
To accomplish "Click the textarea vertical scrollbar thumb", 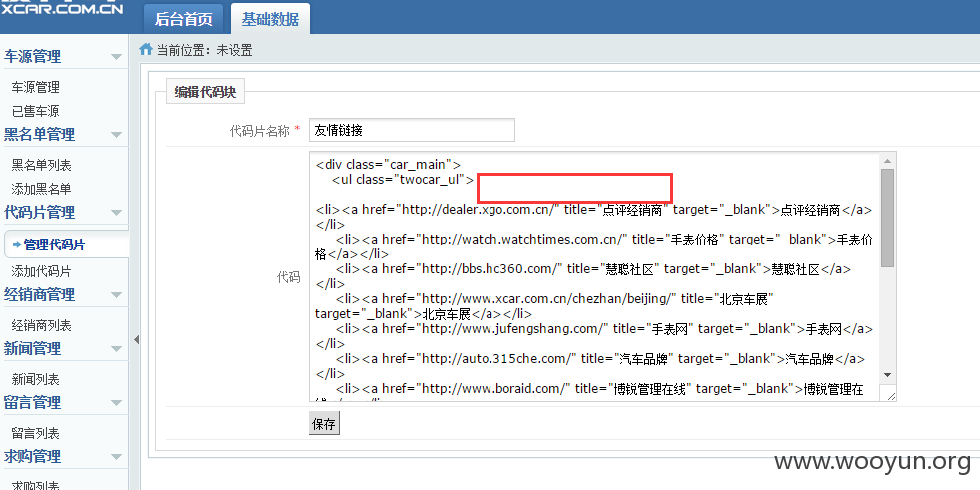I will (x=887, y=218).
